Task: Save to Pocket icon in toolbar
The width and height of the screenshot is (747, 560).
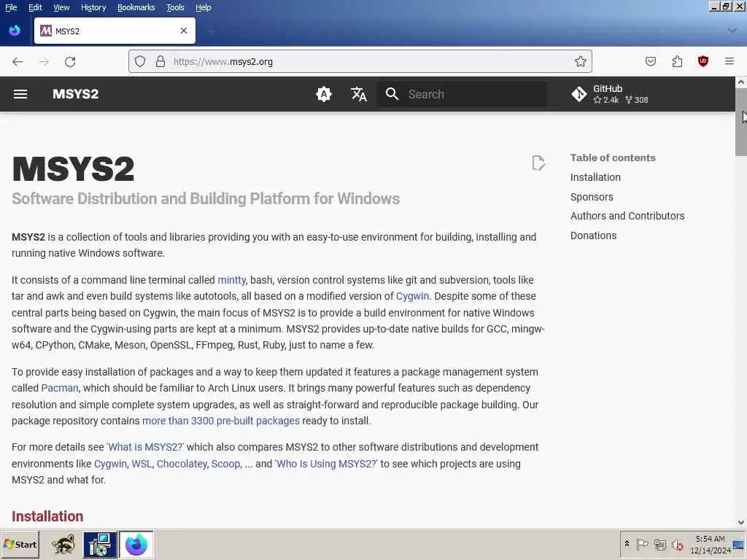Action: click(x=650, y=61)
